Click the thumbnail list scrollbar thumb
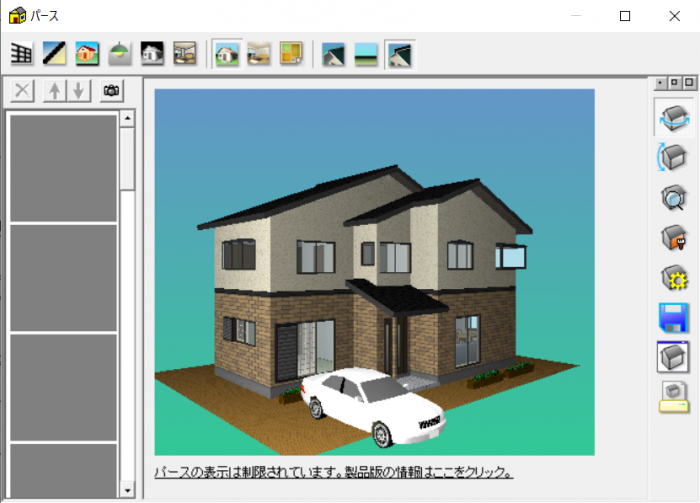Image resolution: width=700 pixels, height=503 pixels. click(127, 159)
